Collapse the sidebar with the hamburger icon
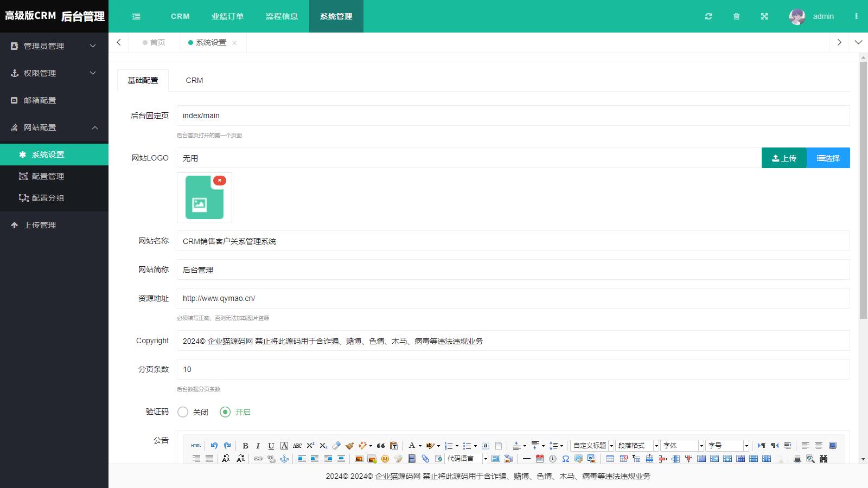Screen dimensions: 868x488 [136, 16]
